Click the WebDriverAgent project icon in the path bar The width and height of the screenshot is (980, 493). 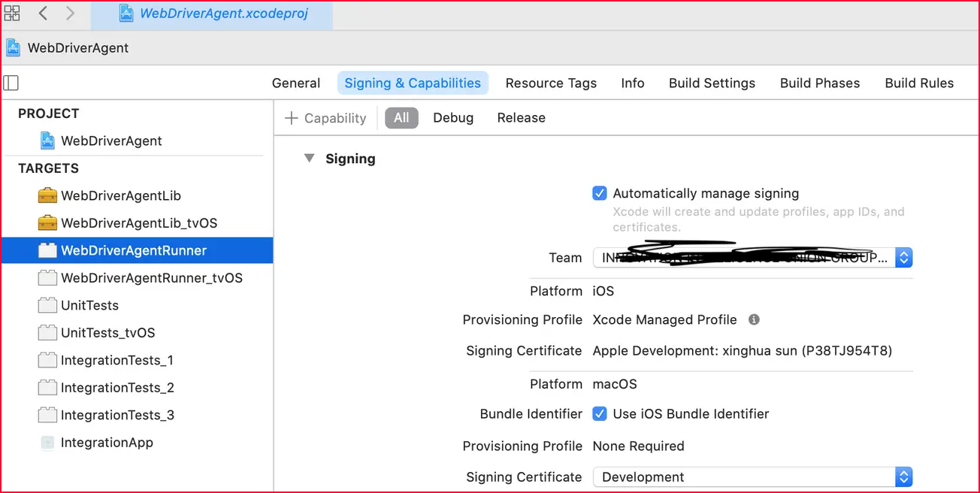pos(14,47)
